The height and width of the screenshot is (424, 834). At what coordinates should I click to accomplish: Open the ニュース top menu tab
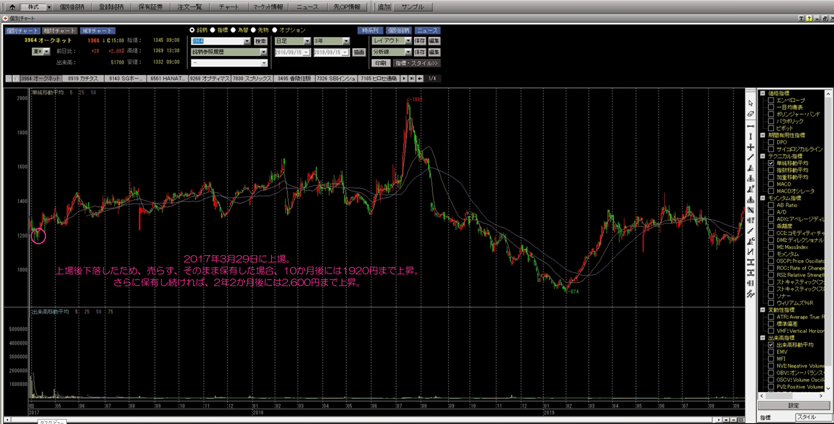(308, 6)
